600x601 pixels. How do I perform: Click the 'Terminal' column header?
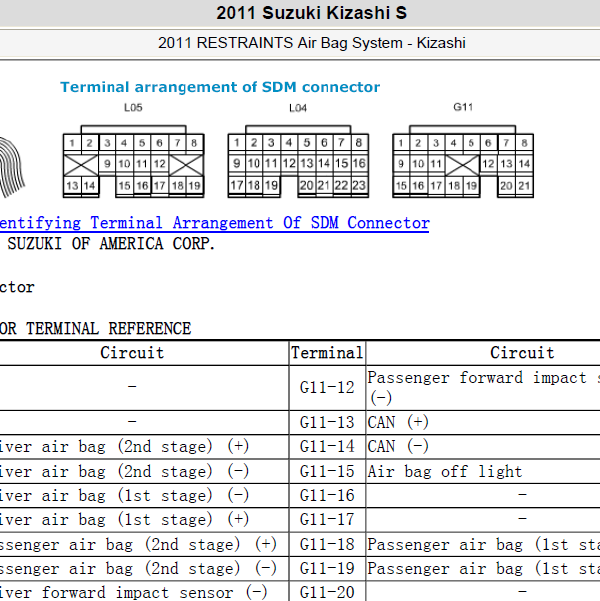327,353
